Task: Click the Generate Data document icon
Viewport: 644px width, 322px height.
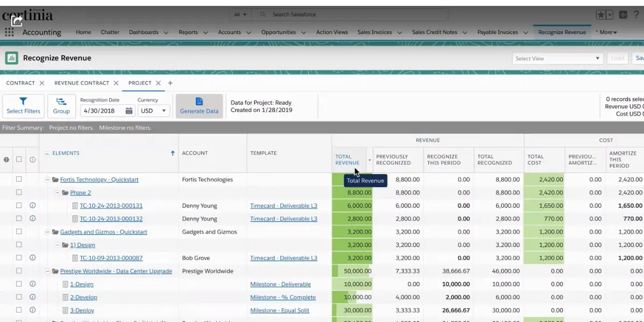Action: pyautogui.click(x=199, y=102)
